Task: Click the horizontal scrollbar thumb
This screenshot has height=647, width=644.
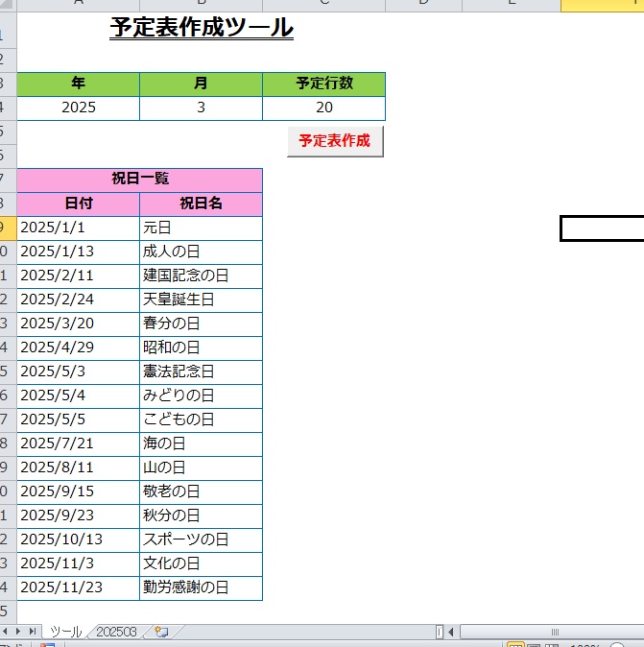Action: [555, 632]
